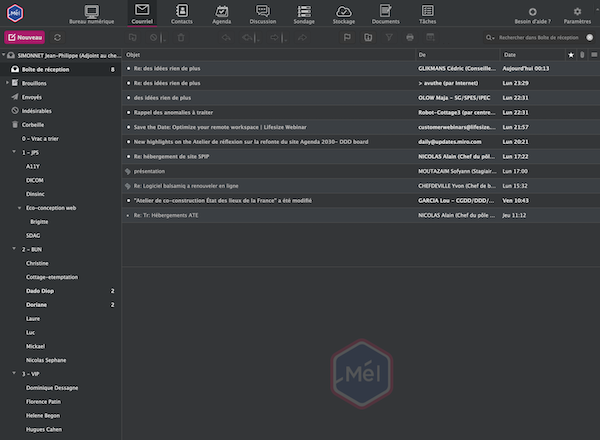Toggle unread dot on the présentation message
The image size is (600, 440).
128,171
